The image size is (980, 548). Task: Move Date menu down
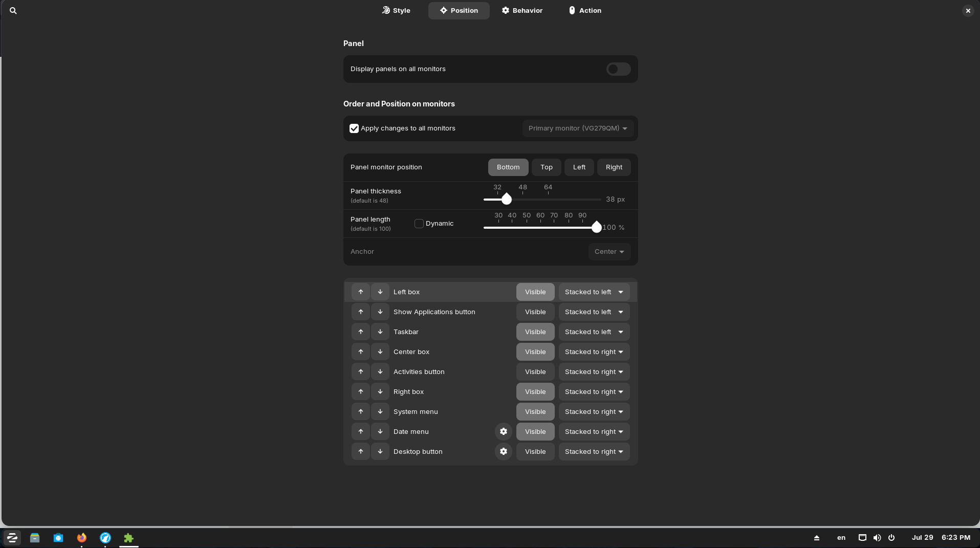[x=380, y=431]
